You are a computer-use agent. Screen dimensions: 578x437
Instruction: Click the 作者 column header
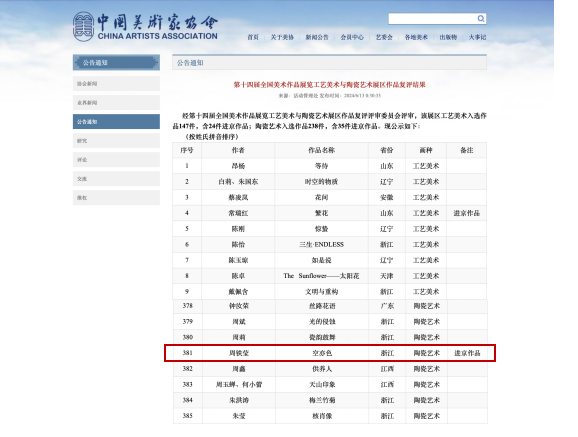click(238, 150)
